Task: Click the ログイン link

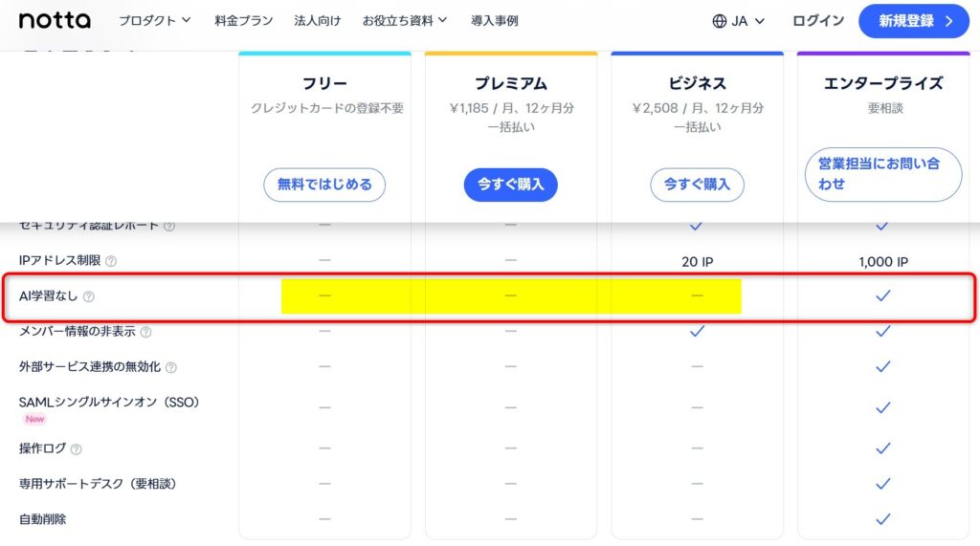Action: 818,20
